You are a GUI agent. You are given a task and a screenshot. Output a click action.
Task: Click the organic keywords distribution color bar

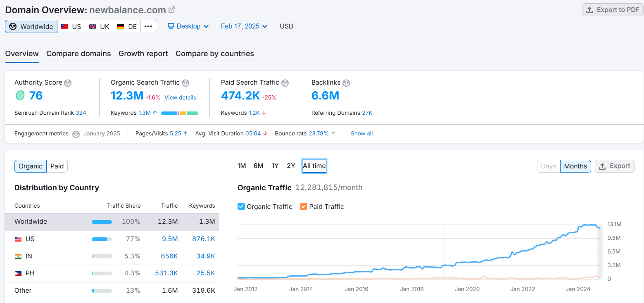coord(180,113)
